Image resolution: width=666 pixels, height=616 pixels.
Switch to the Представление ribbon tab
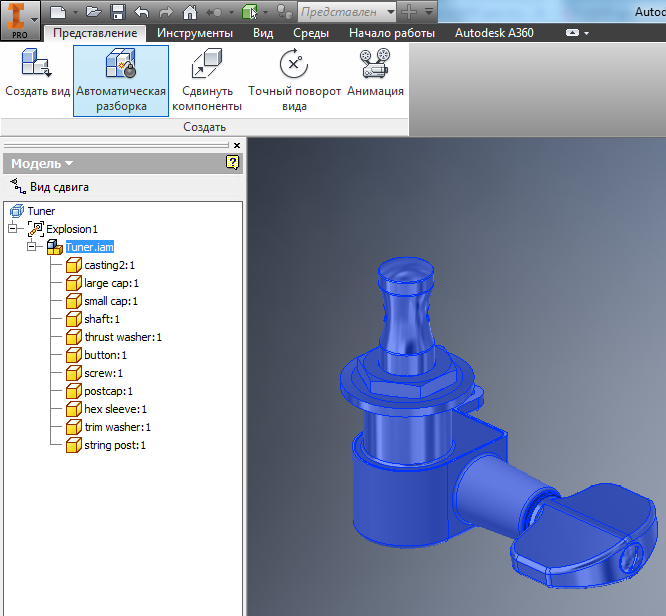pos(95,33)
